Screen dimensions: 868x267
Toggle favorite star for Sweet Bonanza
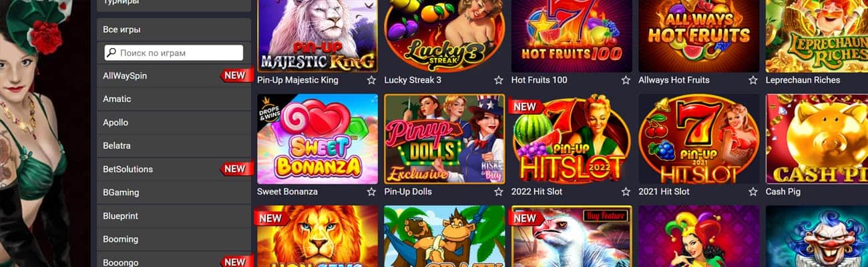(x=371, y=192)
